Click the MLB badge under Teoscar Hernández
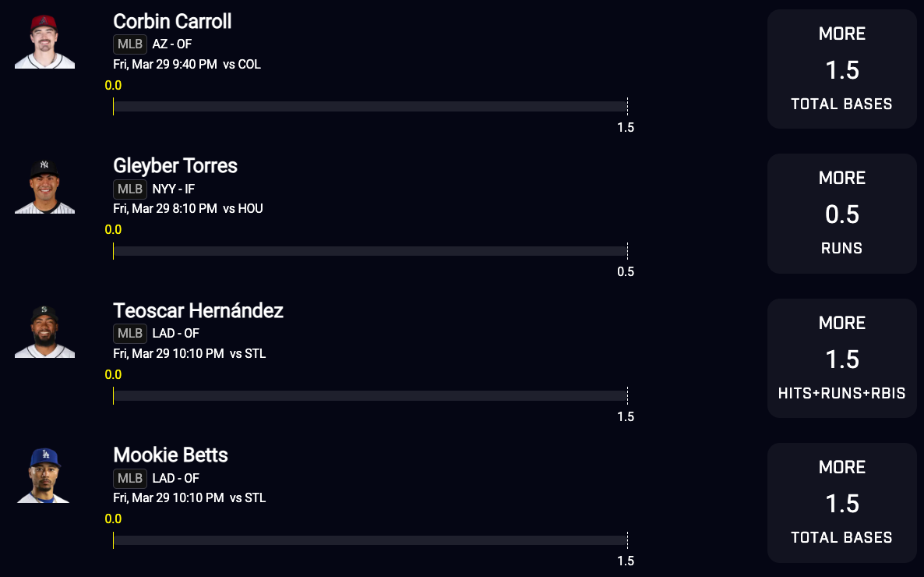 (x=130, y=333)
